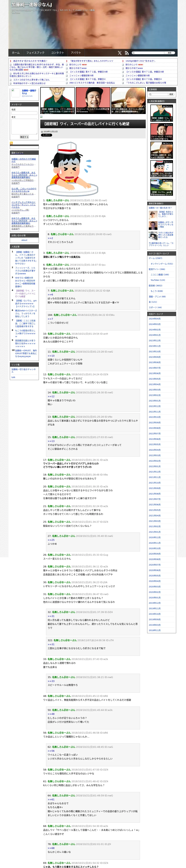The width and height of the screenshot is (186, 868).
Task: Open category もこう (638)
Action: point(157,291)
